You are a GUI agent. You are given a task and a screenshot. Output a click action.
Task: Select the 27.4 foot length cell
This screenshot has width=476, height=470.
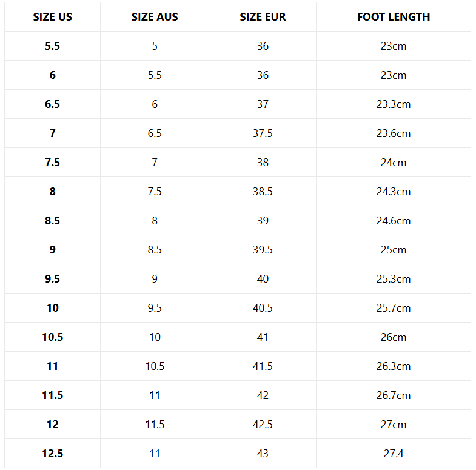[394, 454]
